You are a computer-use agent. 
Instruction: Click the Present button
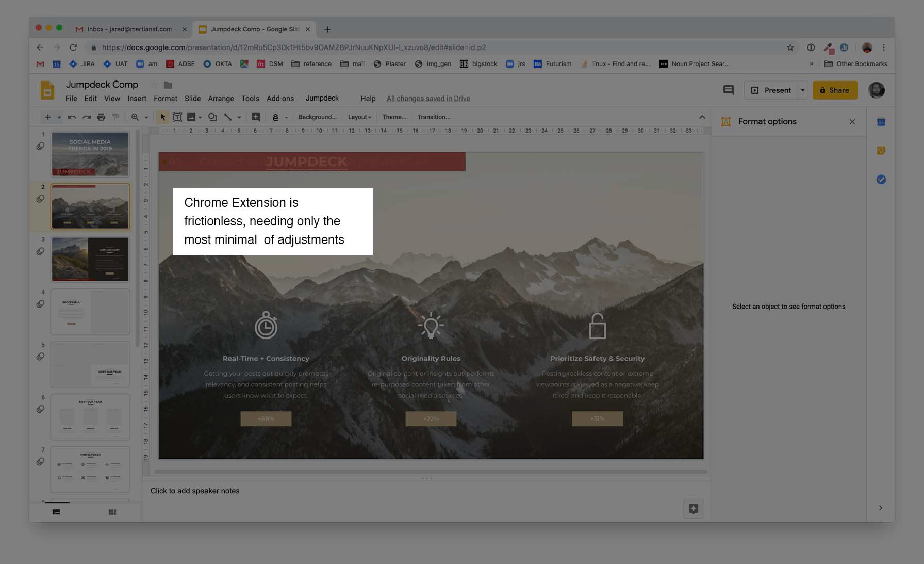[x=771, y=90]
